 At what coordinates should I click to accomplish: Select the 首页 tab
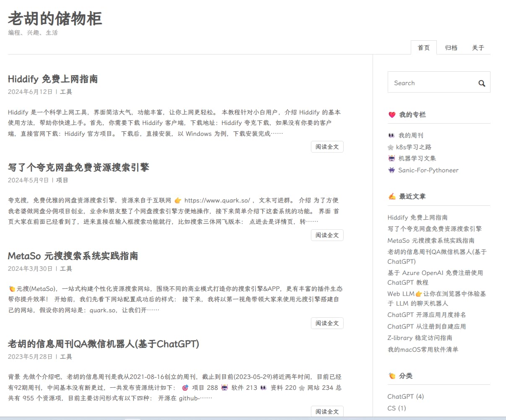click(424, 47)
